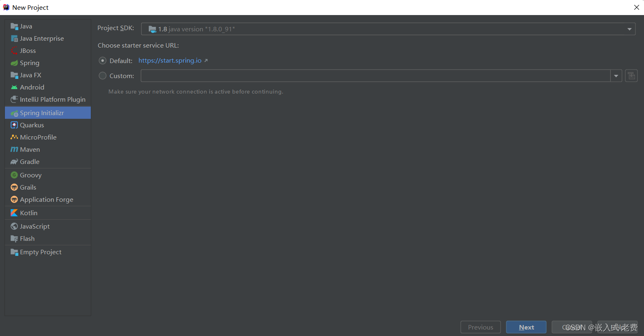
Task: Click the Groovy green circle icon
Action: [14, 175]
